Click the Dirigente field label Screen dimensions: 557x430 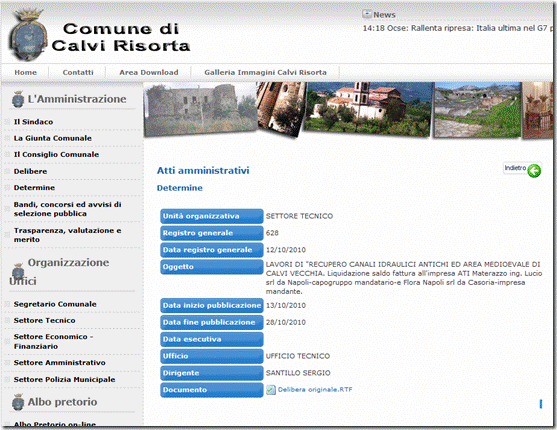212,373
